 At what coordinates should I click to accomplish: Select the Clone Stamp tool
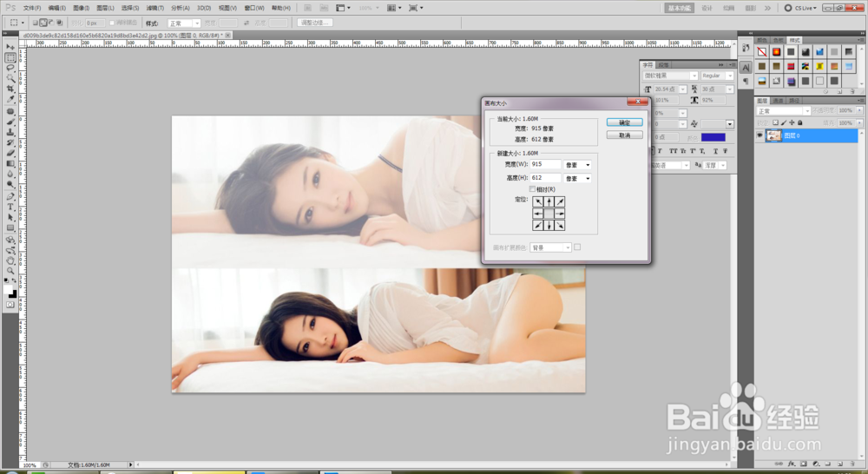click(x=10, y=132)
